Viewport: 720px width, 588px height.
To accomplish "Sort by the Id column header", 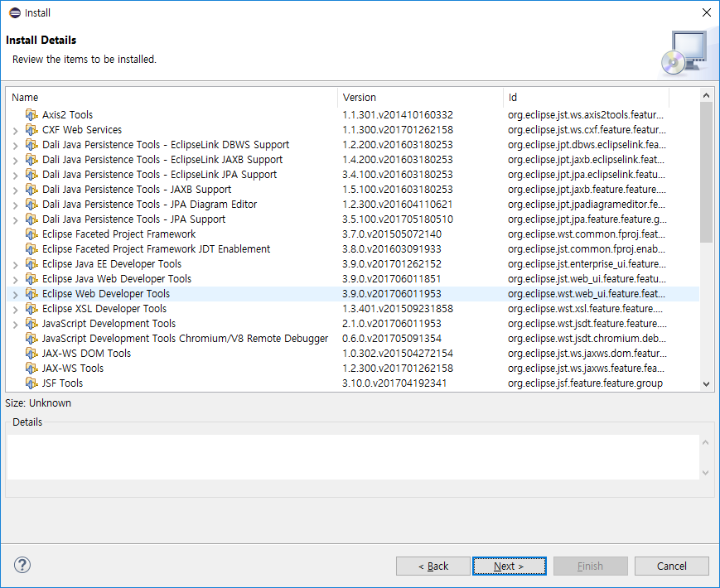I will pos(587,98).
